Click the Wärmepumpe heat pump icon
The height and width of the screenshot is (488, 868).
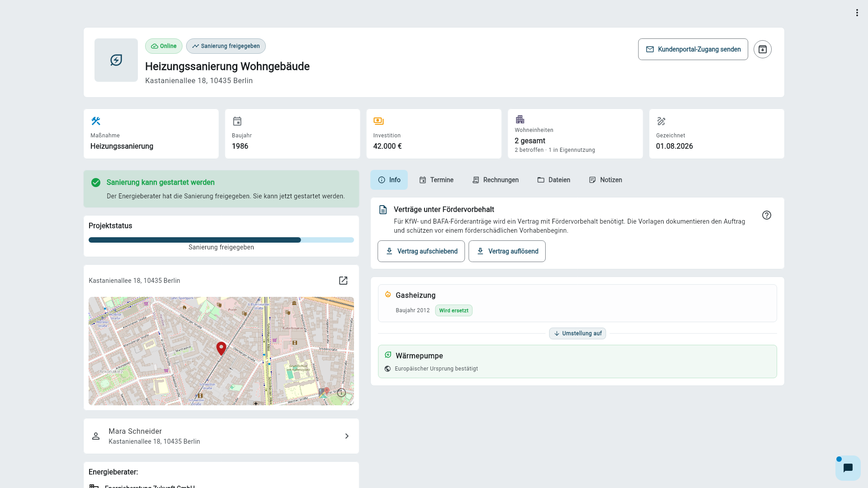tap(388, 355)
